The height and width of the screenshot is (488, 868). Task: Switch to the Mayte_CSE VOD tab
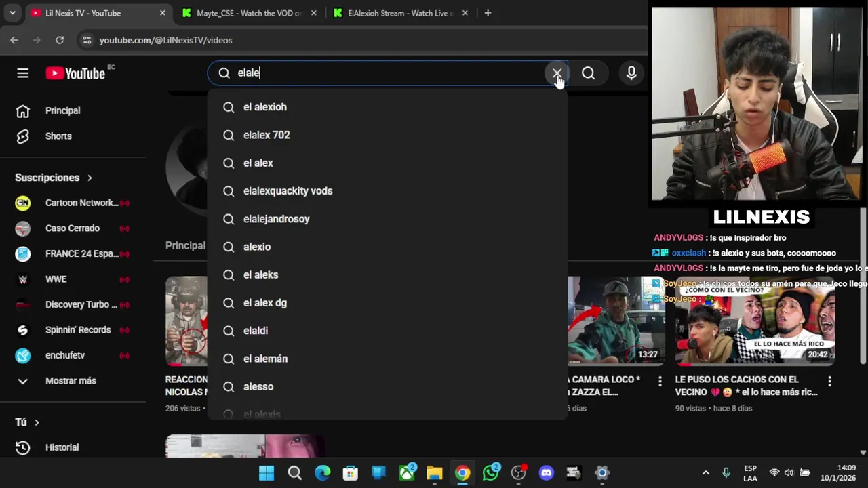pyautogui.click(x=249, y=13)
